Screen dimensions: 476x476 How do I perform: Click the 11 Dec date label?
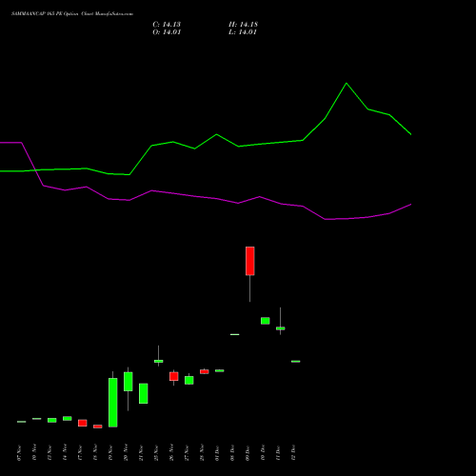278,453
